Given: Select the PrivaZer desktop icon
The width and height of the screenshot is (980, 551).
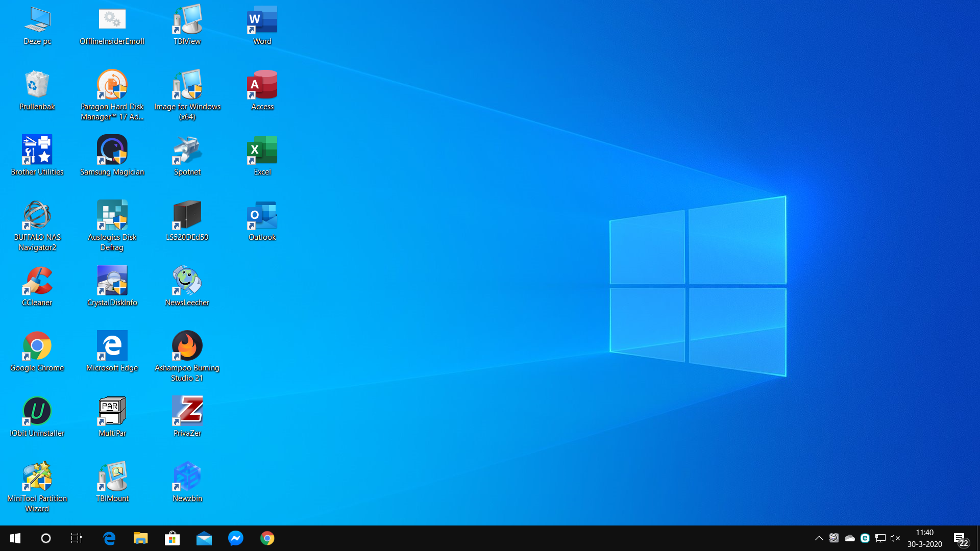Looking at the screenshot, I should pyautogui.click(x=187, y=417).
